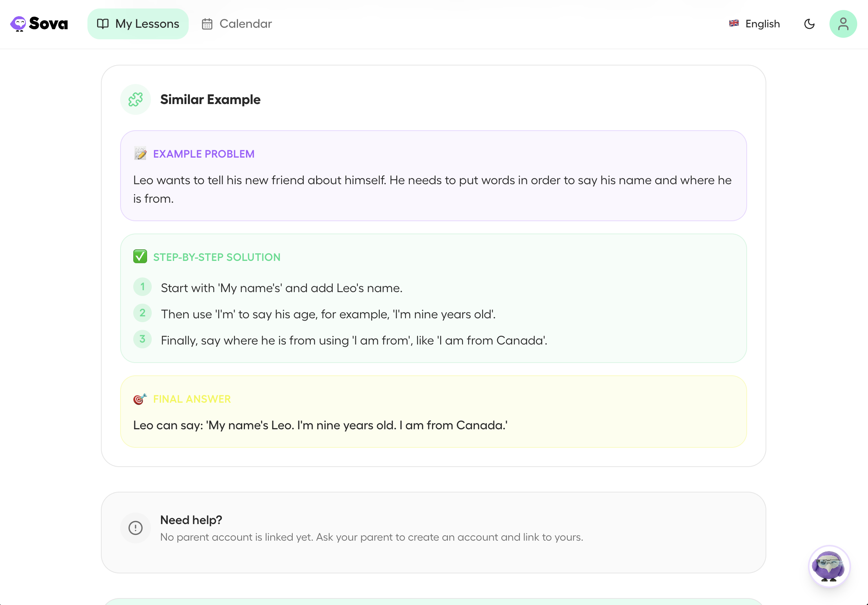Click the open book icon
Image resolution: width=868 pixels, height=605 pixels.
click(x=103, y=24)
